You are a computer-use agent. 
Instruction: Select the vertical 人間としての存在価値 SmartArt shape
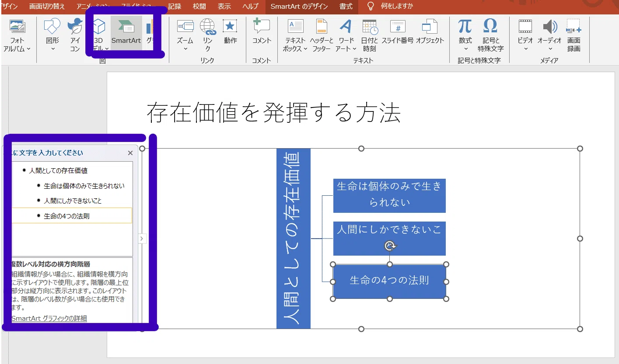click(294, 239)
